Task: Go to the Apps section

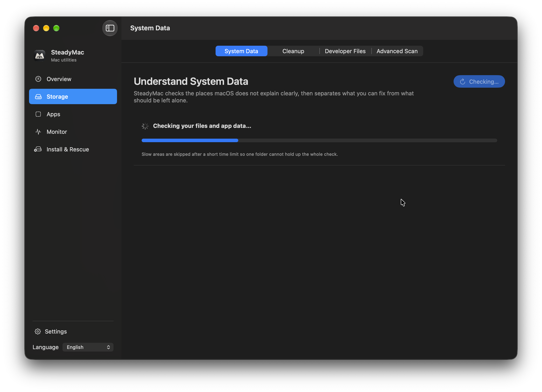Action: [x=73, y=114]
